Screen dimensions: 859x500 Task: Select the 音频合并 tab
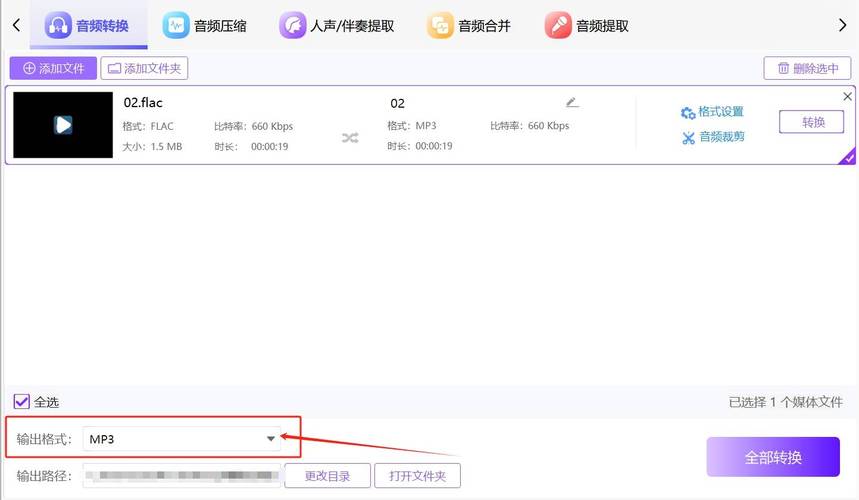469,26
